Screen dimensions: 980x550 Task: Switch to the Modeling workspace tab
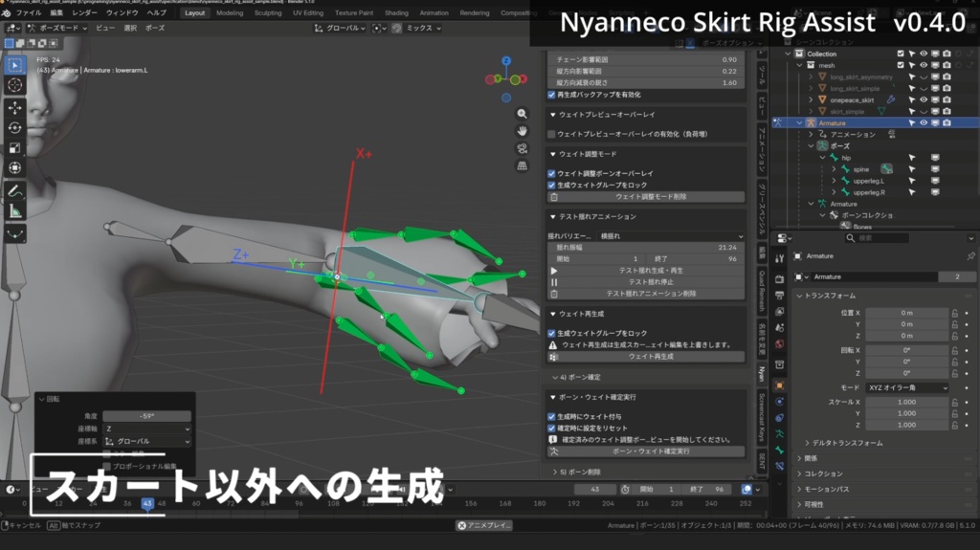coord(230,12)
